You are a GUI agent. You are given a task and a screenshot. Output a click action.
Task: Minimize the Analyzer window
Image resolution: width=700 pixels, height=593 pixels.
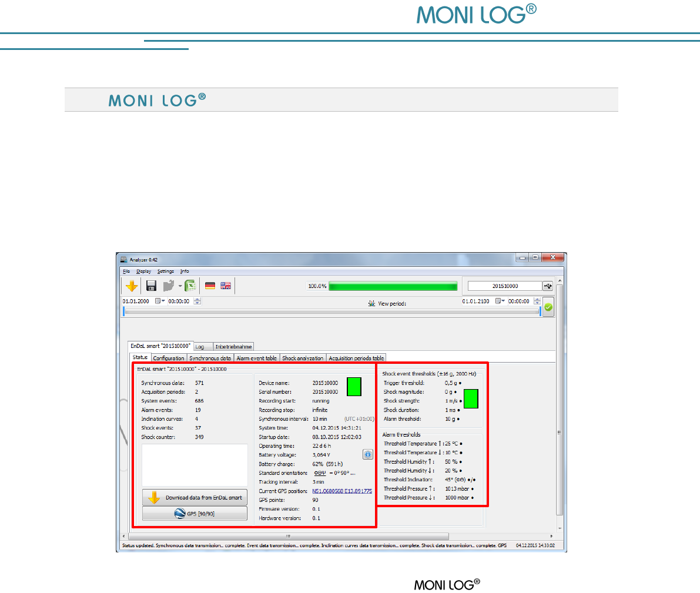point(522,257)
